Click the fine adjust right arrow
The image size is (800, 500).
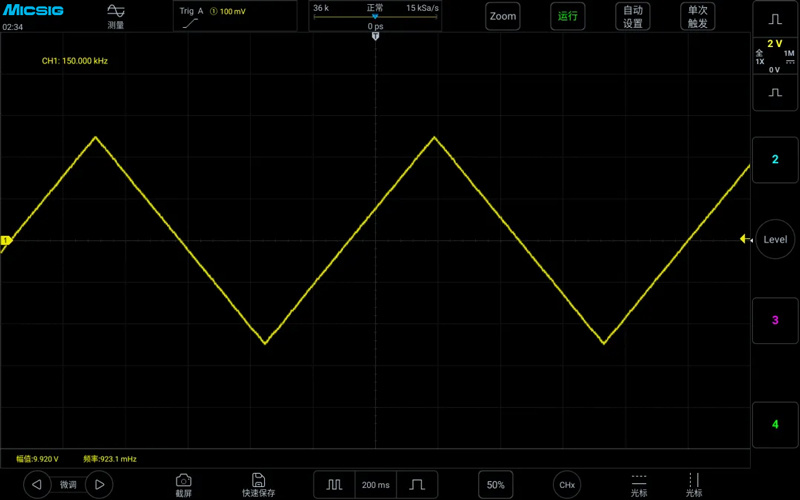(x=99, y=485)
